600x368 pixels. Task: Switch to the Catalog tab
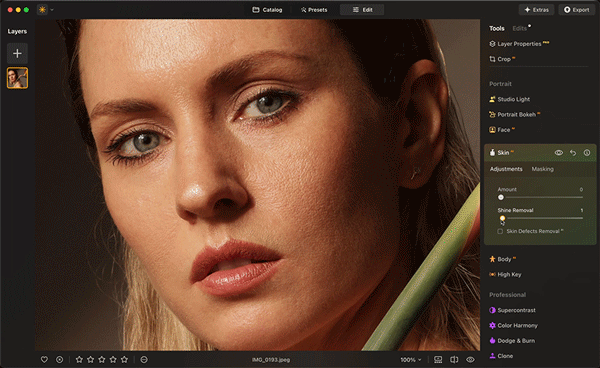[267, 10]
